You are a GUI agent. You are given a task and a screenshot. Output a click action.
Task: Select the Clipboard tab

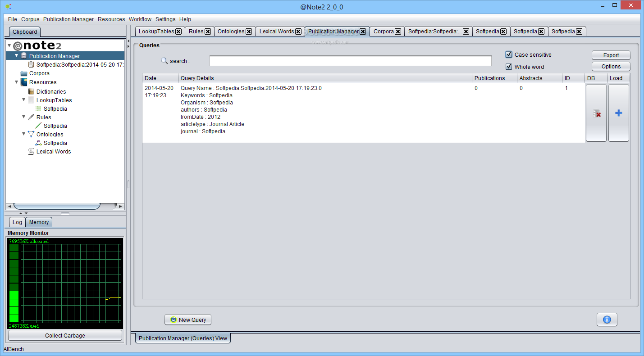pos(25,32)
